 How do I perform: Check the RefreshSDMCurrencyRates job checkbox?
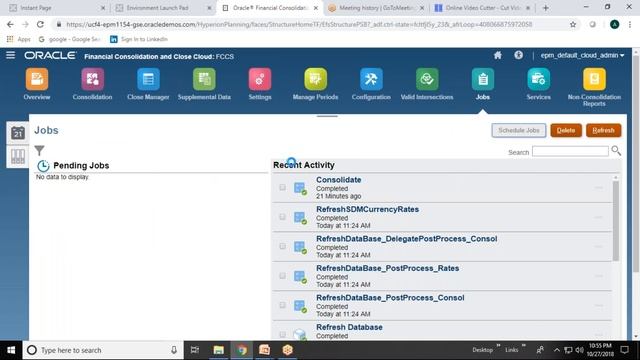coord(282,217)
